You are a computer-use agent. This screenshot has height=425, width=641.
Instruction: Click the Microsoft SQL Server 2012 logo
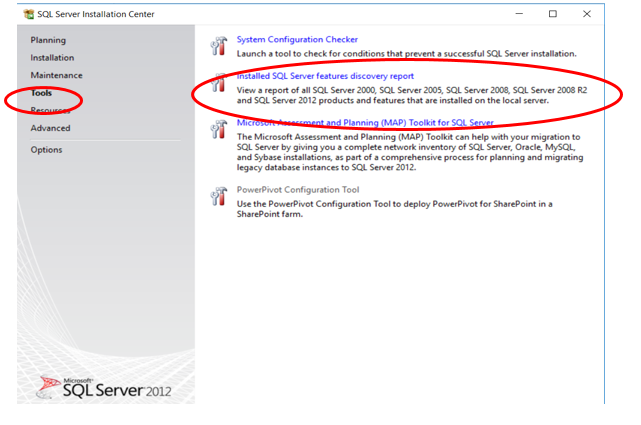coord(104,387)
